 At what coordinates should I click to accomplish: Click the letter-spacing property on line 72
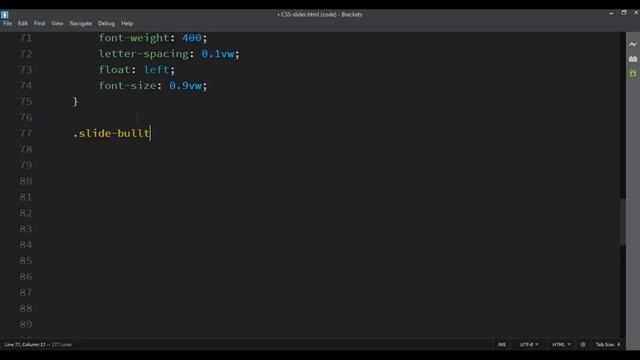143,54
